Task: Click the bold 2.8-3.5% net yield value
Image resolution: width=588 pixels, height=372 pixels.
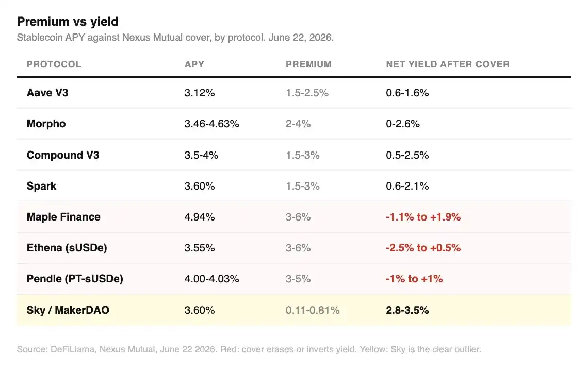Action: pos(407,310)
